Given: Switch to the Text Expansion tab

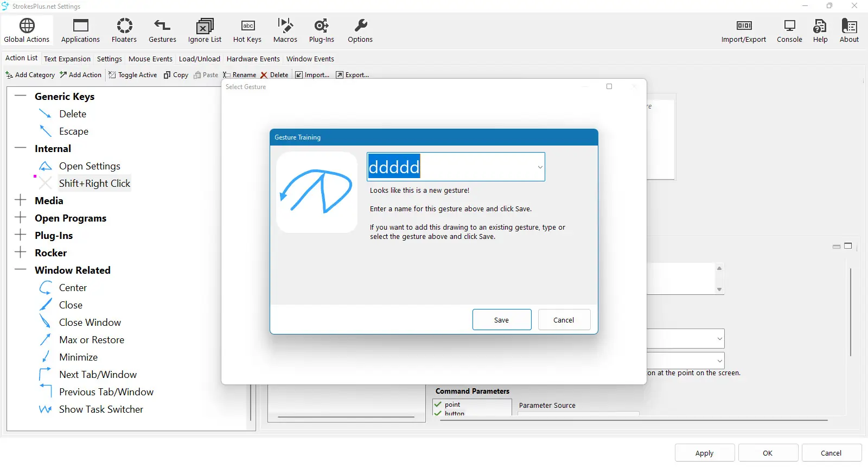Looking at the screenshot, I should pos(67,59).
